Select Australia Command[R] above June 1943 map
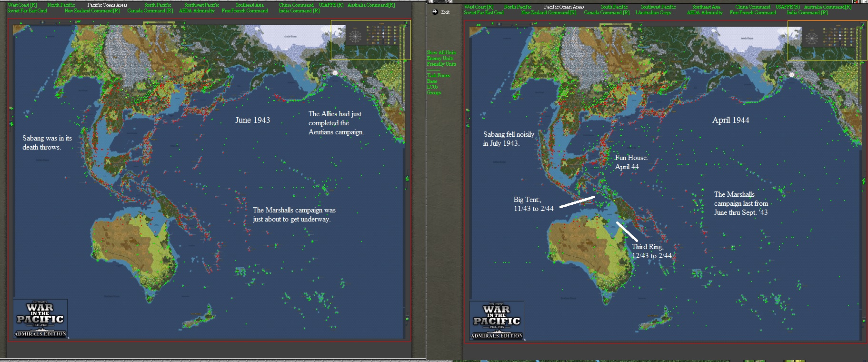The width and height of the screenshot is (868, 362). (x=371, y=5)
